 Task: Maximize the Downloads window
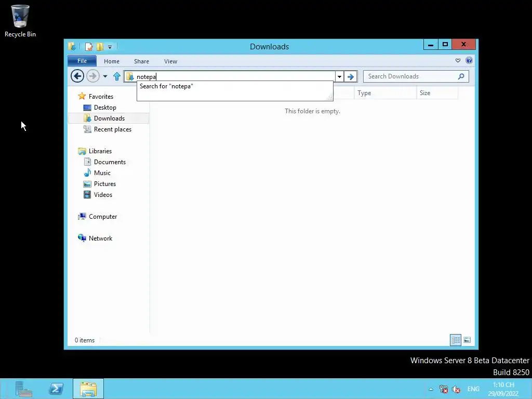445,45
